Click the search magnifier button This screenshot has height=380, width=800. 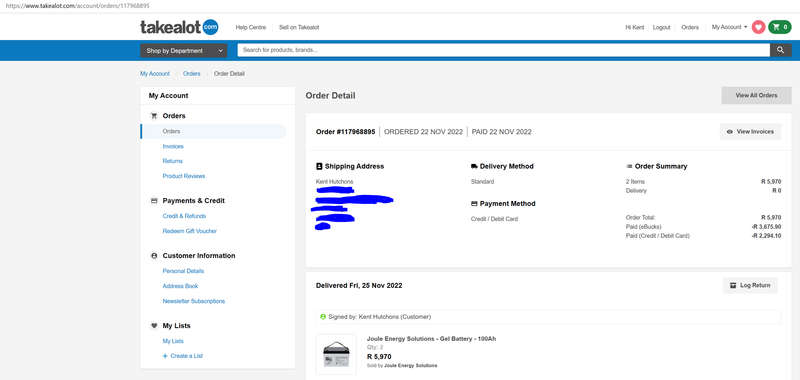(781, 50)
